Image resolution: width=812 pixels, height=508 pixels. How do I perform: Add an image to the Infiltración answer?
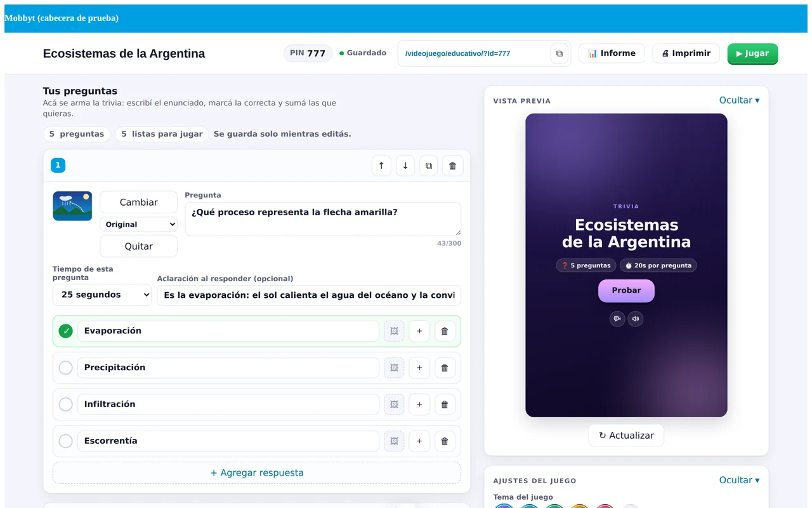tap(394, 404)
